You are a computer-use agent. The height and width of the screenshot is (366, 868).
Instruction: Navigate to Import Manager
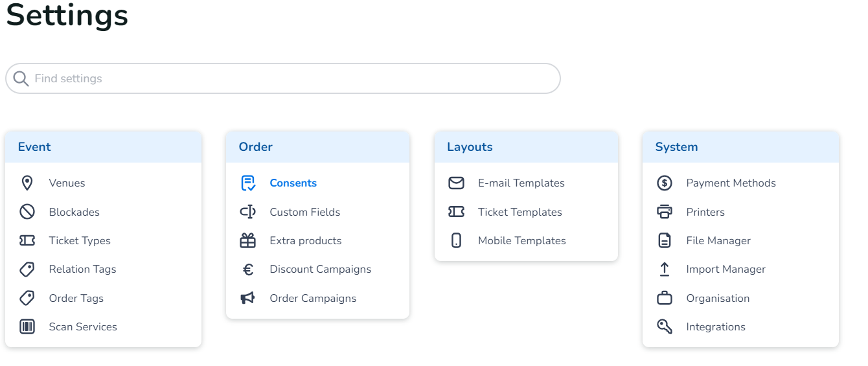[x=725, y=269]
